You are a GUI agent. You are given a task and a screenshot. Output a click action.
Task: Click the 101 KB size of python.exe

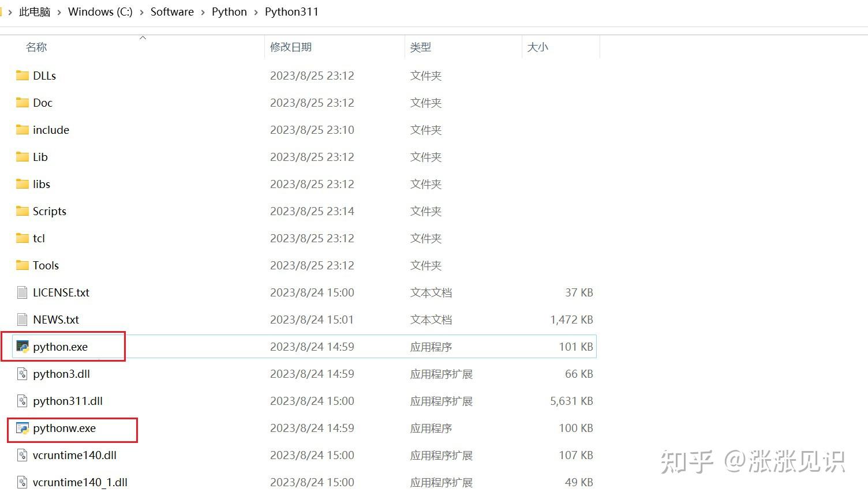click(x=576, y=347)
